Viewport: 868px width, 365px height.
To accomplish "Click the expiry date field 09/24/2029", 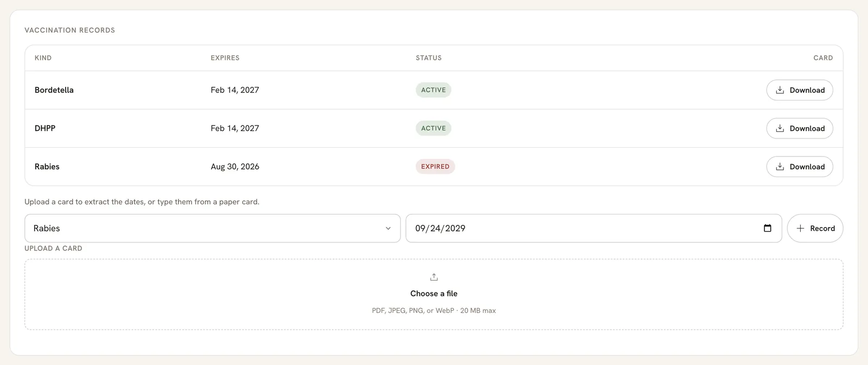I will [x=593, y=228].
